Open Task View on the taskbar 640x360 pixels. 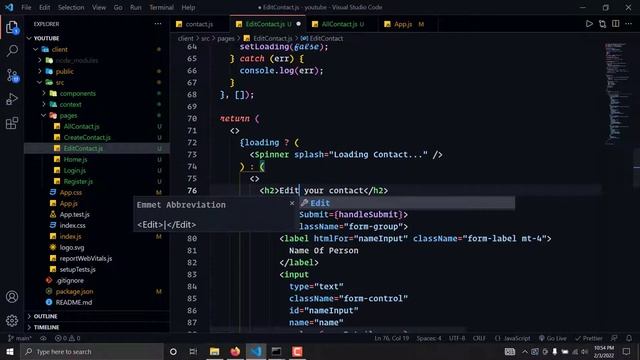click(x=193, y=351)
